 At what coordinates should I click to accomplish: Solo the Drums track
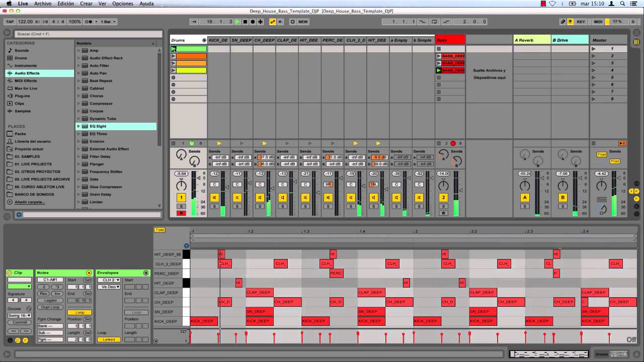(x=181, y=206)
